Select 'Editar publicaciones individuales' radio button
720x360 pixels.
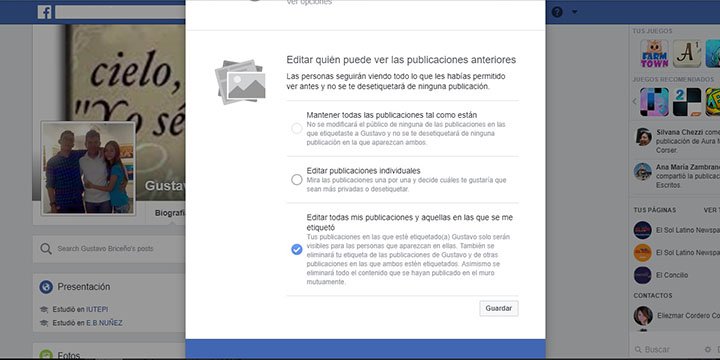click(297, 180)
